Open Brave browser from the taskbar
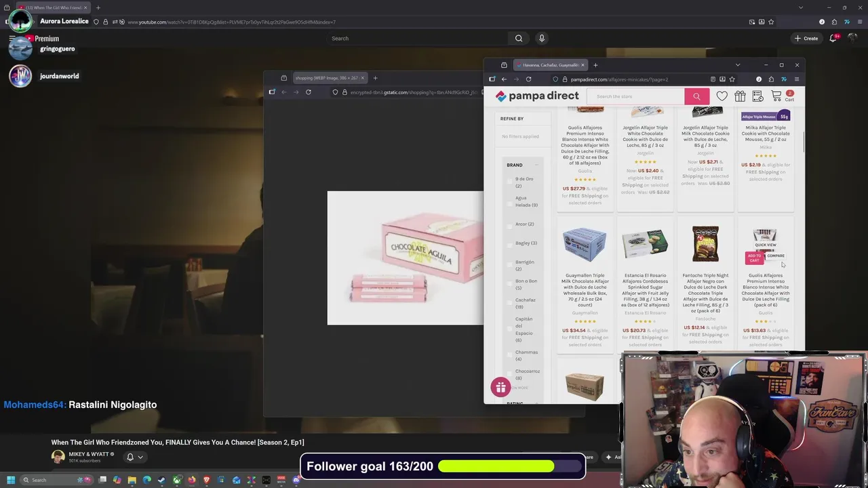Image resolution: width=868 pixels, height=488 pixels. [x=206, y=480]
